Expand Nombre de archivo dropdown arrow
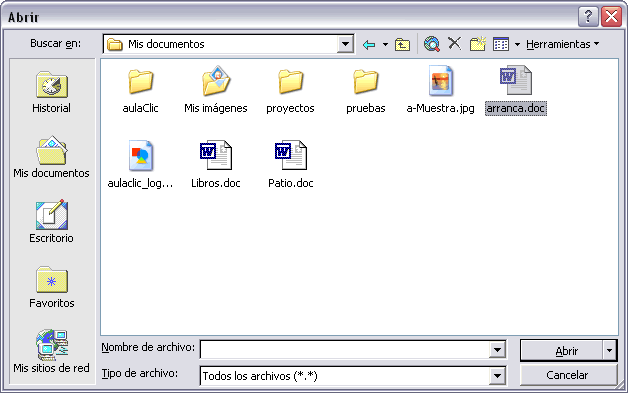The image size is (628, 393). tap(497, 350)
